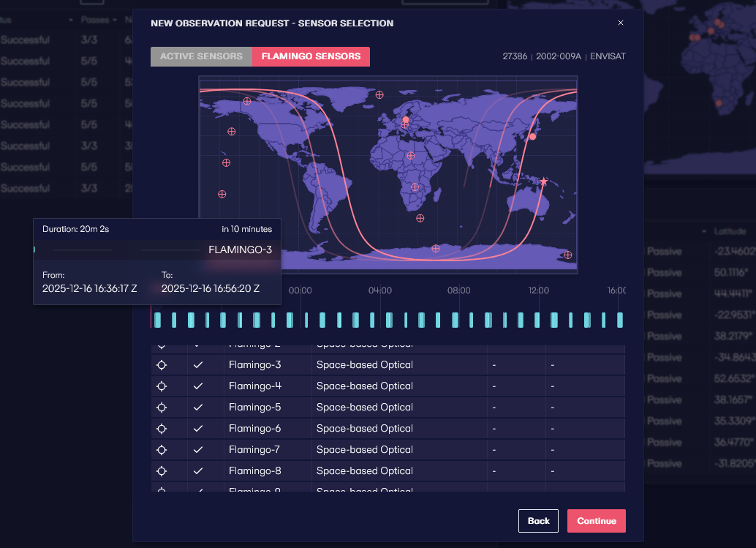Click the 'Flamingo-6' sensor name cell

point(268,429)
